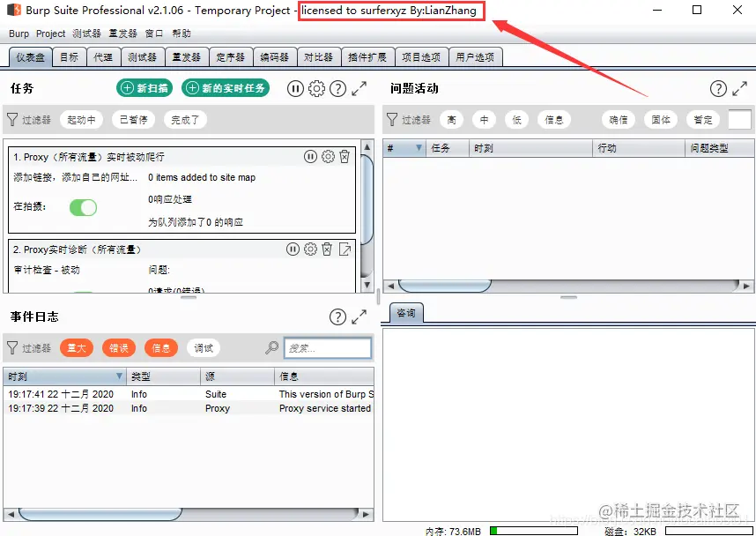Open the Project menu

tap(50, 33)
